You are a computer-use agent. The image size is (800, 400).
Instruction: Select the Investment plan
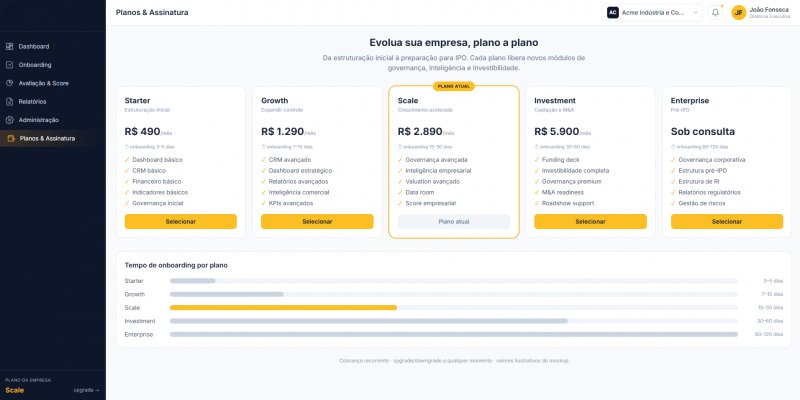click(x=590, y=221)
